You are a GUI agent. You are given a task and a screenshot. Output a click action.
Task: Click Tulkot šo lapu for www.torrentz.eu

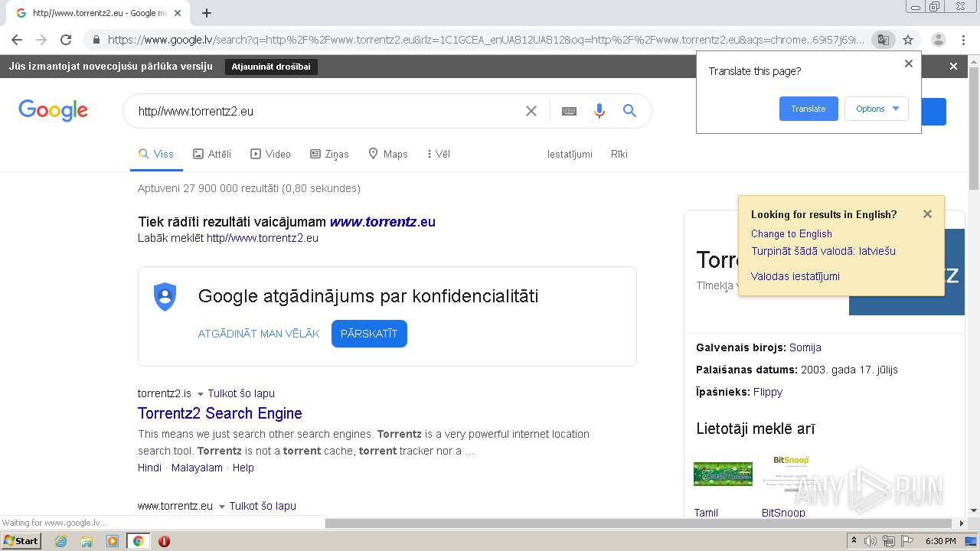tap(263, 506)
